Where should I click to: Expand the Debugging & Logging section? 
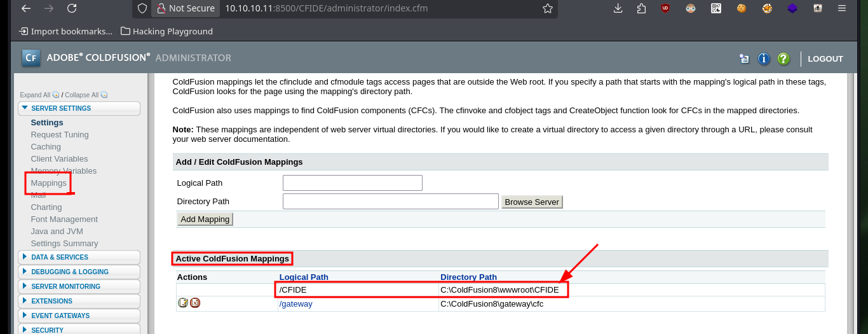pyautogui.click(x=79, y=272)
